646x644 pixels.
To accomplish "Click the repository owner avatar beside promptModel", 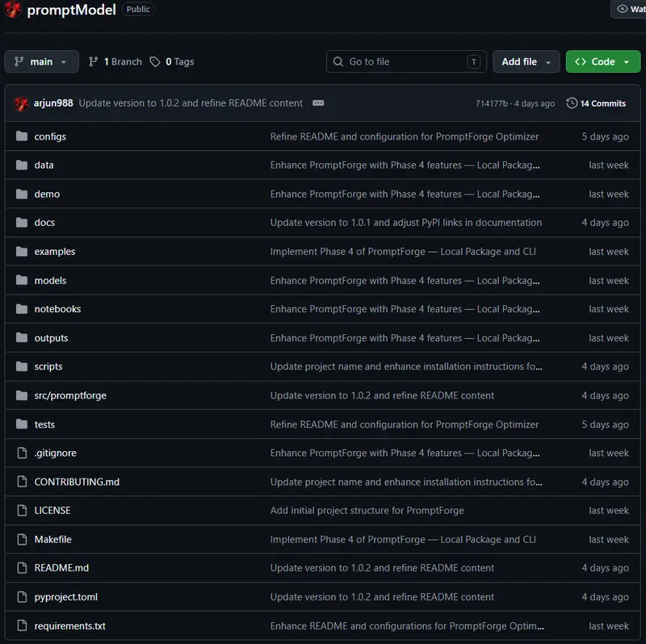I will [x=12, y=9].
